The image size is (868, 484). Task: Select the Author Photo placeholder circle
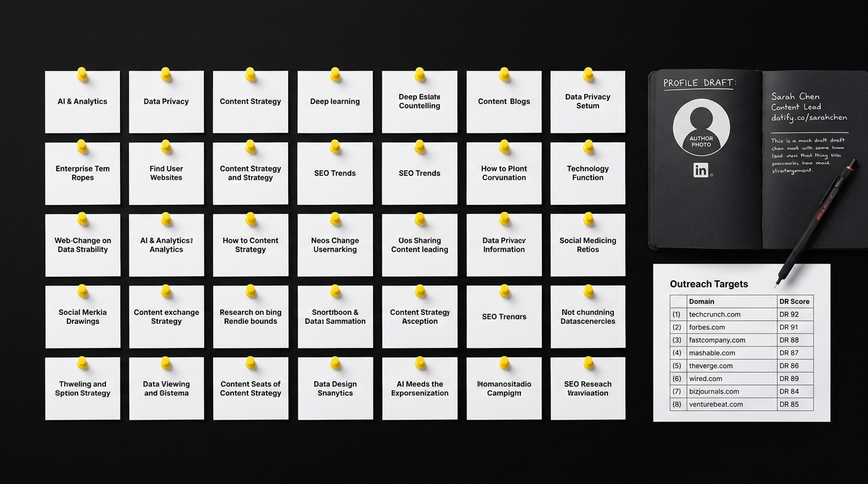click(x=701, y=127)
